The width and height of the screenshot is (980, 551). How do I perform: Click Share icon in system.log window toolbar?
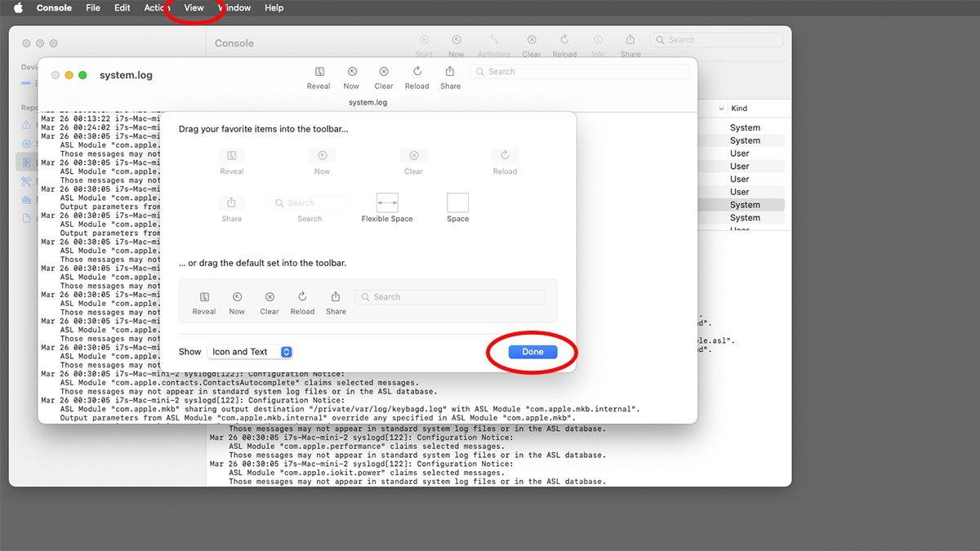click(450, 72)
